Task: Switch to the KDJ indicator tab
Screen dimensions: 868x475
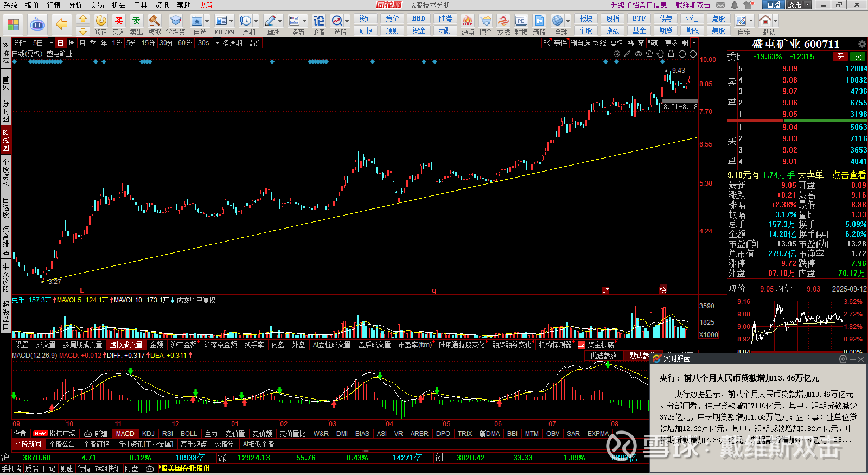Action: coord(148,434)
